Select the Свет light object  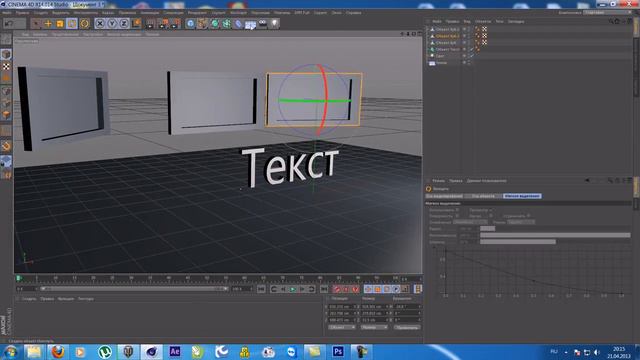tap(440, 56)
